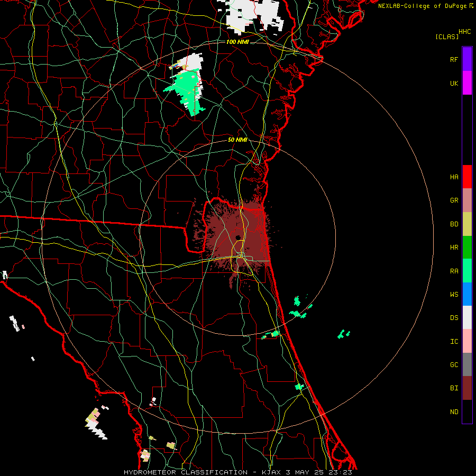Viewport: 476px width, 476px height.
Task: Click the Hydrometeor Classification KJAX caption
Action: 237,472
